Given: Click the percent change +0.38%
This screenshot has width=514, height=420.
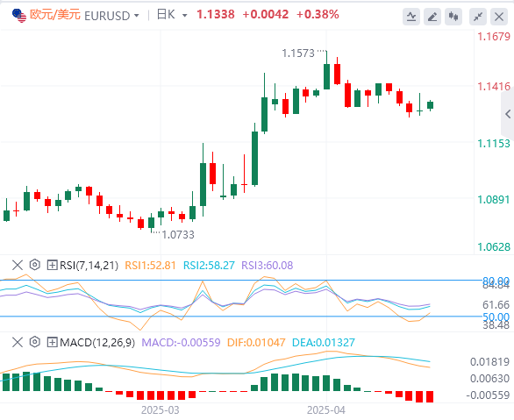Looking at the screenshot, I should [x=318, y=14].
